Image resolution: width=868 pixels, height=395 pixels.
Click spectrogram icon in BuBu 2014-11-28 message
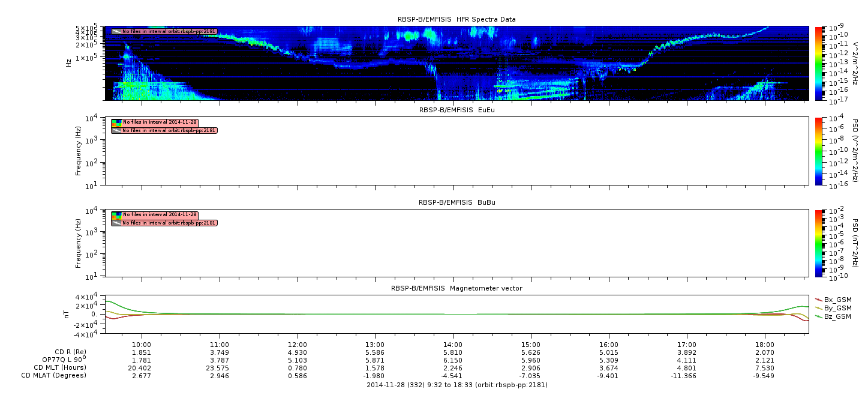click(x=116, y=215)
